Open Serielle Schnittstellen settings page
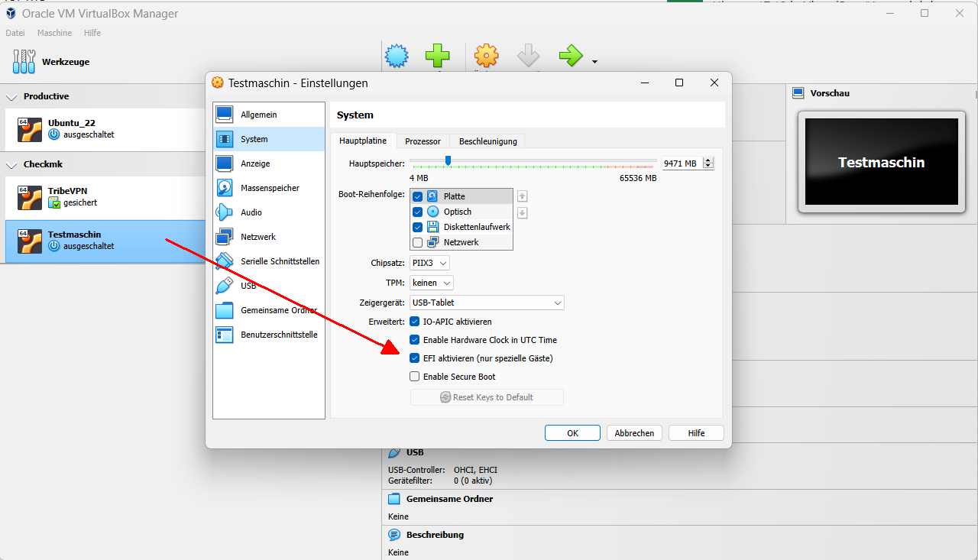The width and height of the screenshot is (978, 560). [269, 261]
